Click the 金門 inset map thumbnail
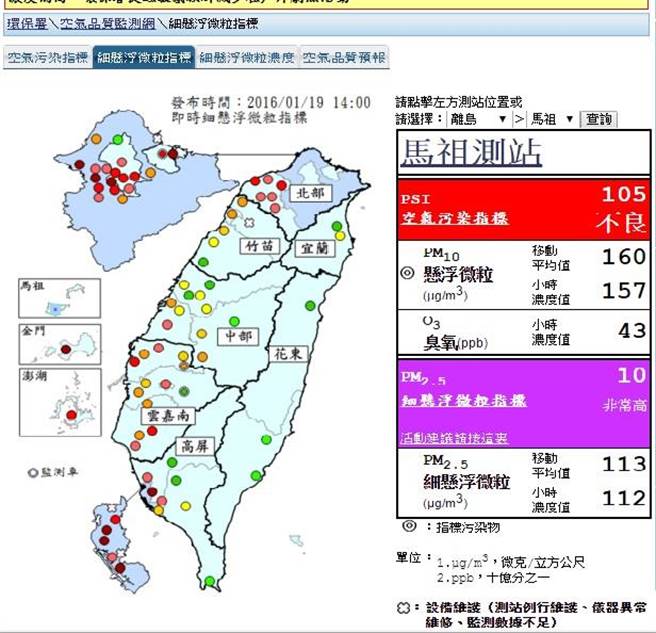The height and width of the screenshot is (633, 656). click(60, 344)
